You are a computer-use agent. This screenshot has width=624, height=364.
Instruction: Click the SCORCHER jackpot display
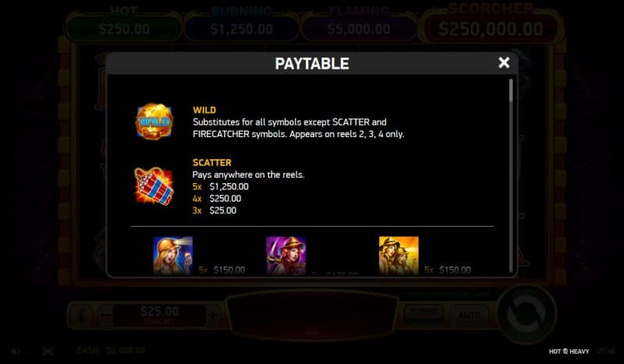pos(491,25)
